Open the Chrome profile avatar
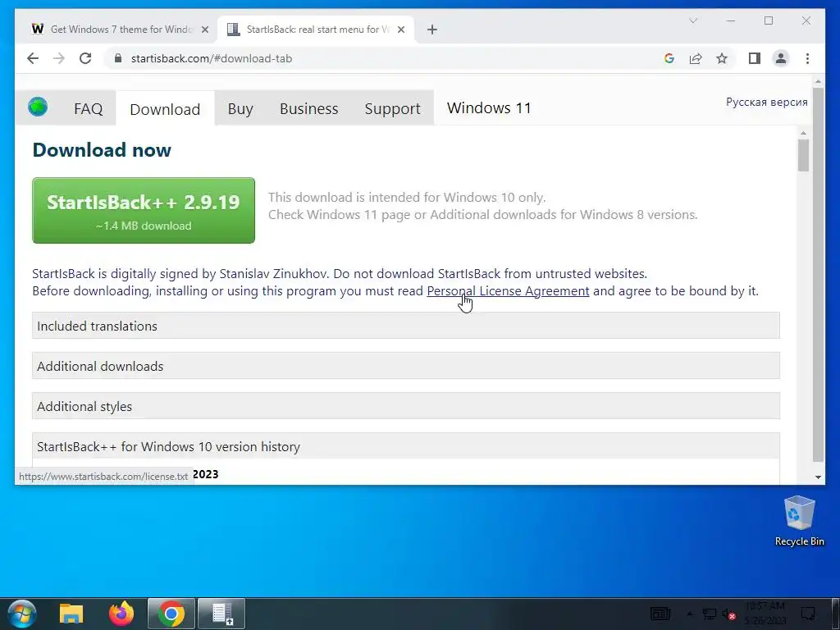The width and height of the screenshot is (840, 630). [781, 58]
